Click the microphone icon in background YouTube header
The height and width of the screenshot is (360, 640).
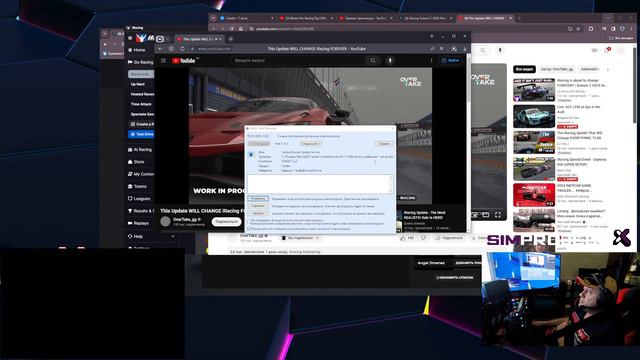(500, 50)
